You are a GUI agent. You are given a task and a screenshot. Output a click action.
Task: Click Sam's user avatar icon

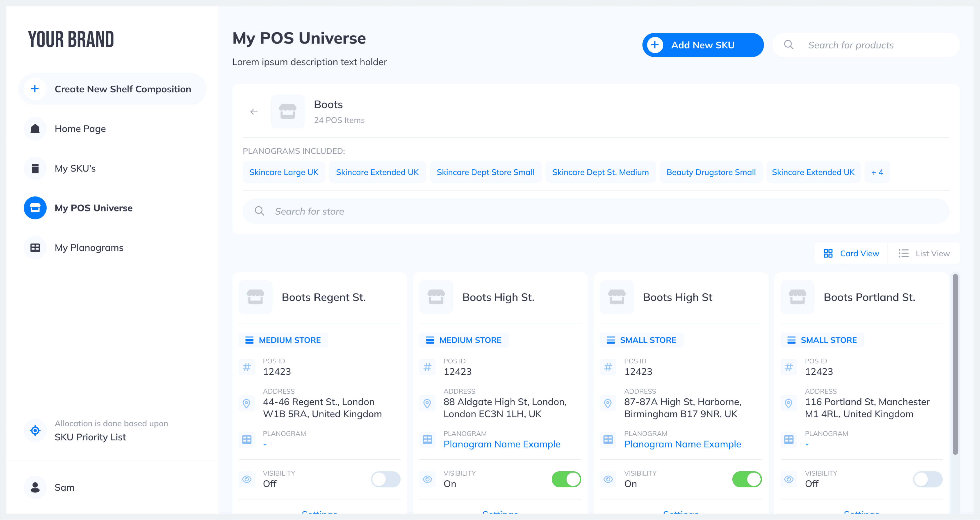(x=35, y=487)
